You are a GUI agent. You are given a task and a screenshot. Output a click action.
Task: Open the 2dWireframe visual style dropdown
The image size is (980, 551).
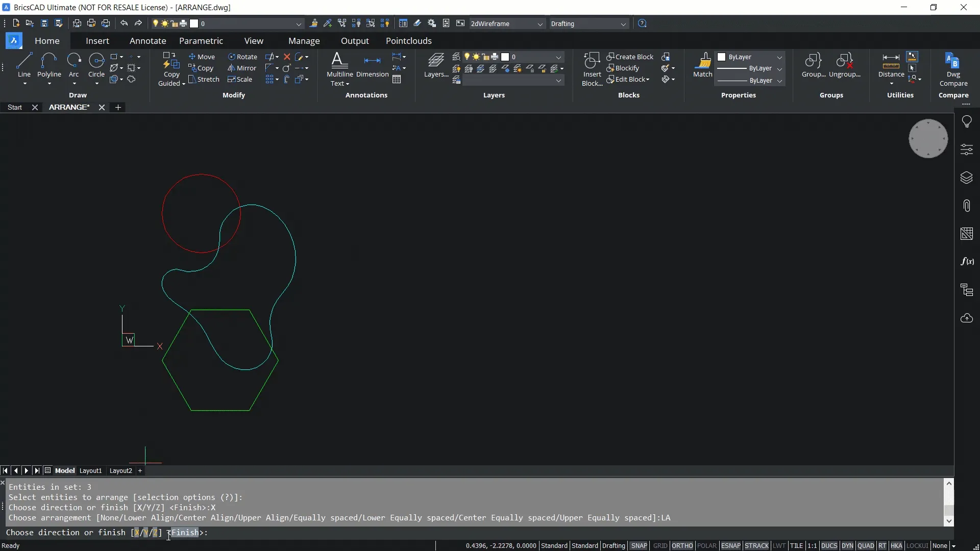point(507,23)
